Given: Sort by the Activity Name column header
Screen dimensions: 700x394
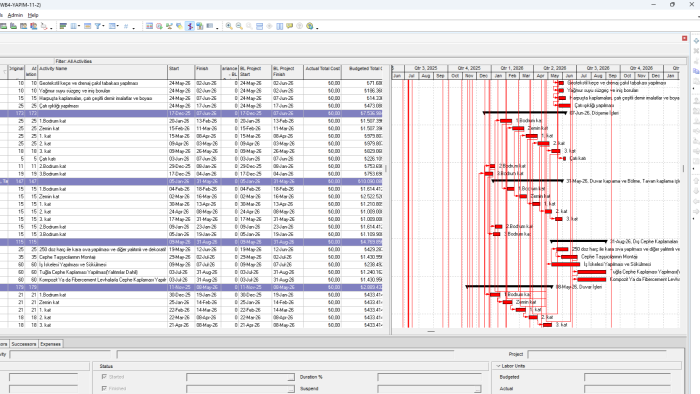Looking at the screenshot, I should coord(102,72).
